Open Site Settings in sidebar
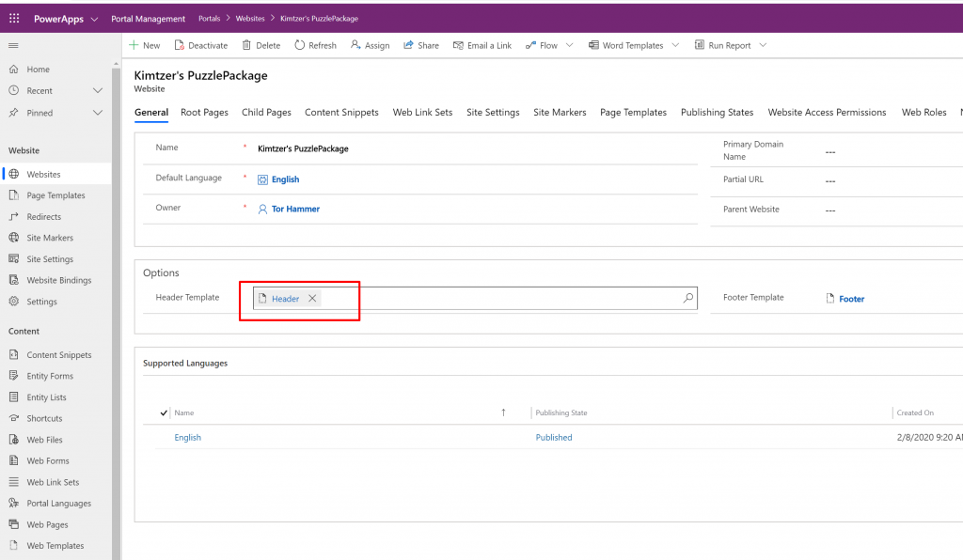The height and width of the screenshot is (560, 963). point(50,258)
